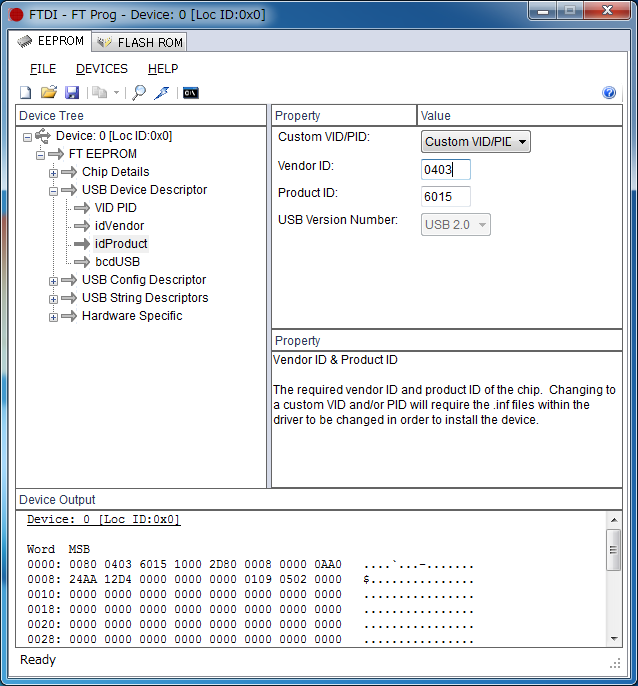
Task: Open the small arrow next to Copy icon
Action: pos(116,93)
